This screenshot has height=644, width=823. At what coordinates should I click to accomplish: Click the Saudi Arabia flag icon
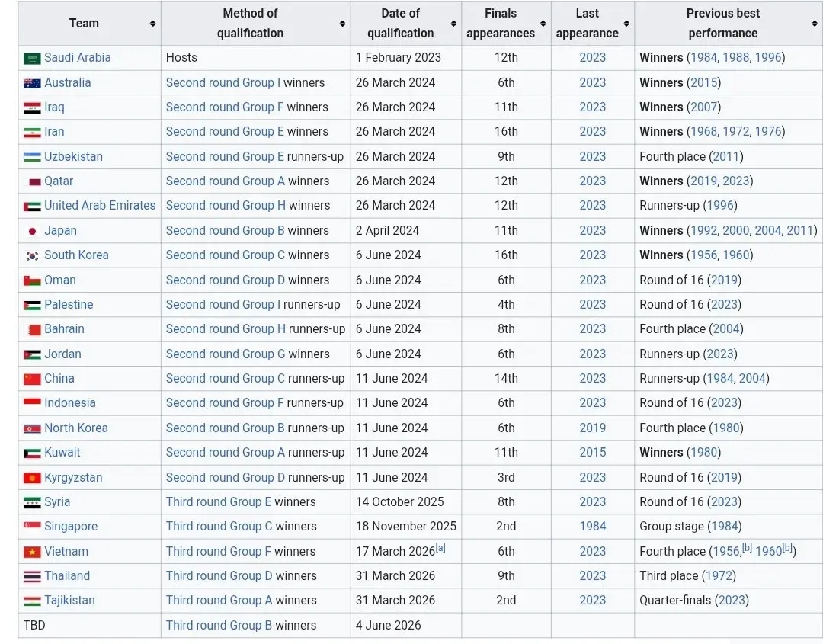coord(32,58)
